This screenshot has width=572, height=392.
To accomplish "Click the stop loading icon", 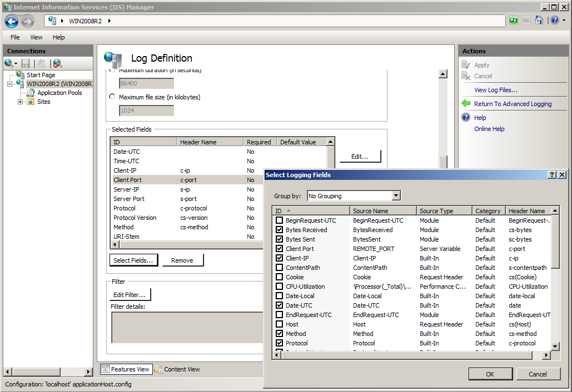I will click(x=526, y=21).
